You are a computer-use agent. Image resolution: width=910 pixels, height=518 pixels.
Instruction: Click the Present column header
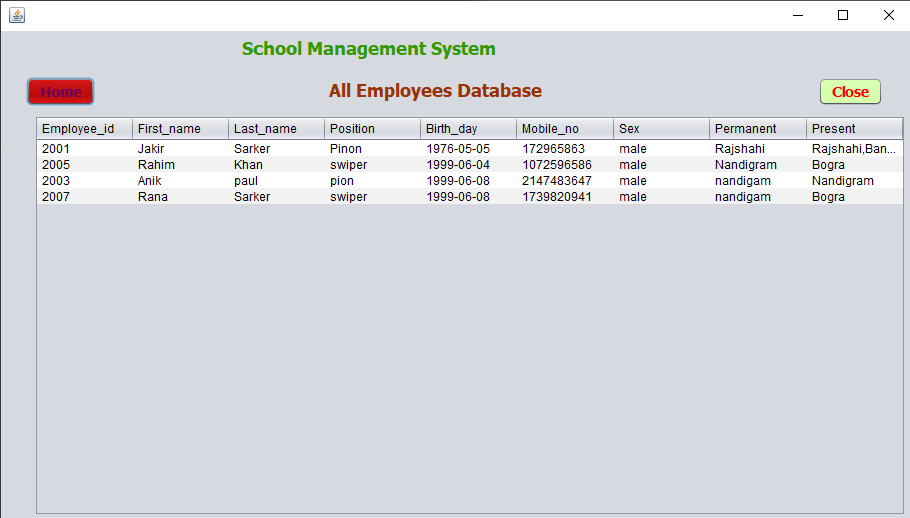pos(853,129)
